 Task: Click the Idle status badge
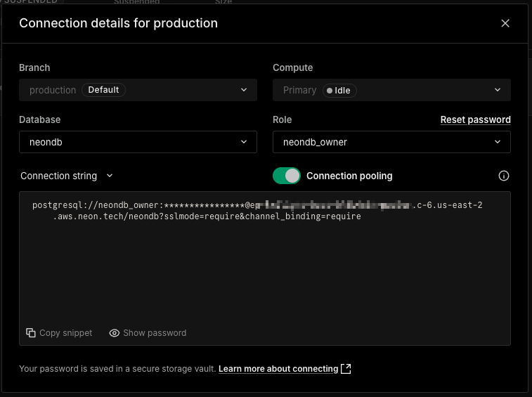[339, 91]
